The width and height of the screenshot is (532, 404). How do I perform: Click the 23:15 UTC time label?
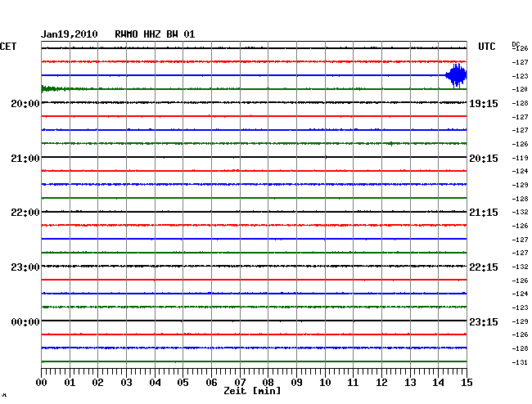point(484,321)
